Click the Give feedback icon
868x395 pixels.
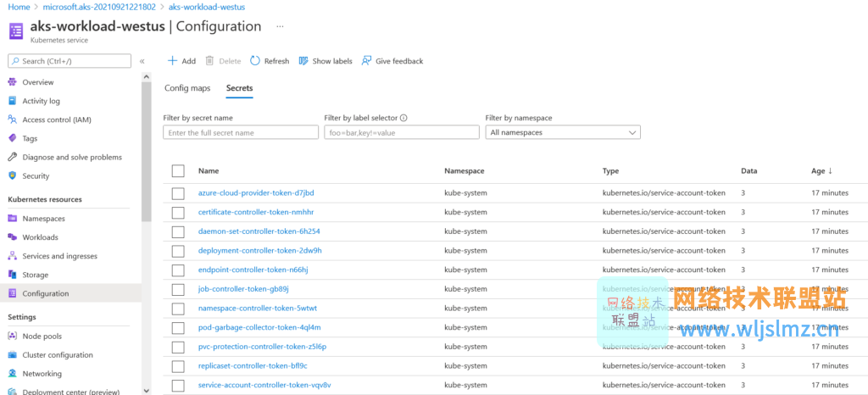click(x=366, y=61)
